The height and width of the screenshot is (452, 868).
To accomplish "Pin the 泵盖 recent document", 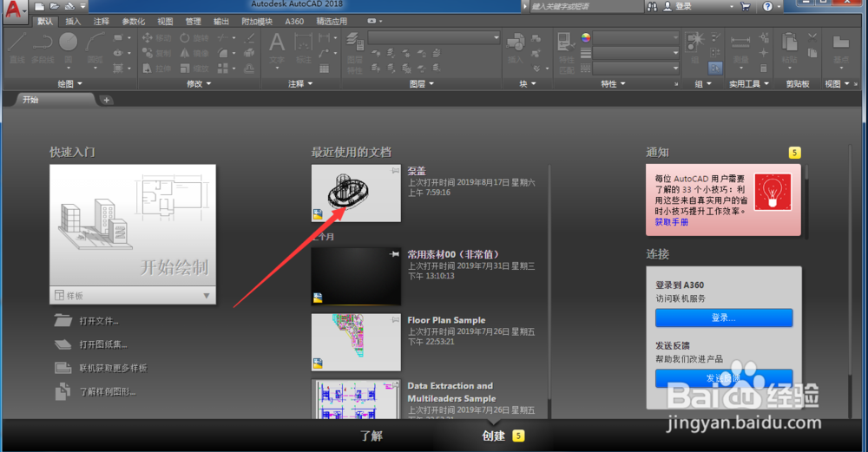I will 395,170.
